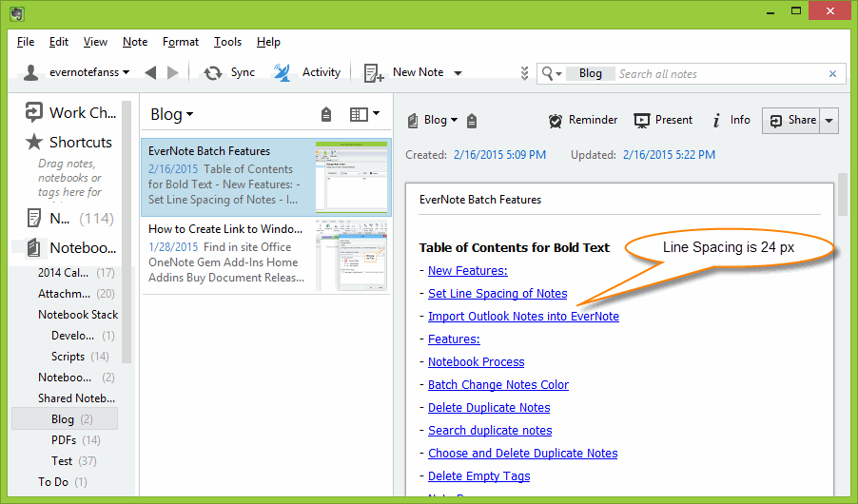858x504 pixels.
Task: Clear search with the X icon
Action: click(833, 73)
